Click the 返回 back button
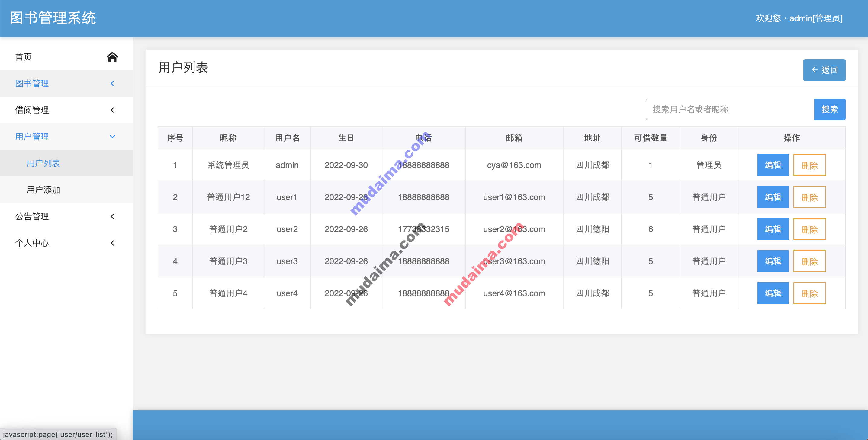The height and width of the screenshot is (440, 868). tap(824, 70)
